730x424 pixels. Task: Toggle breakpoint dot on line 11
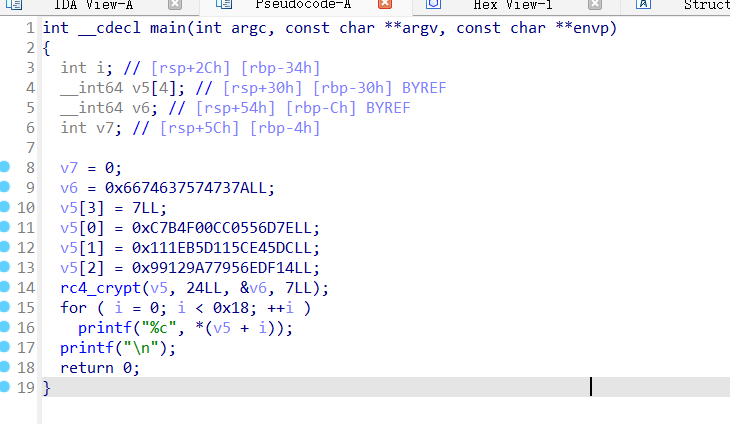click(5, 227)
